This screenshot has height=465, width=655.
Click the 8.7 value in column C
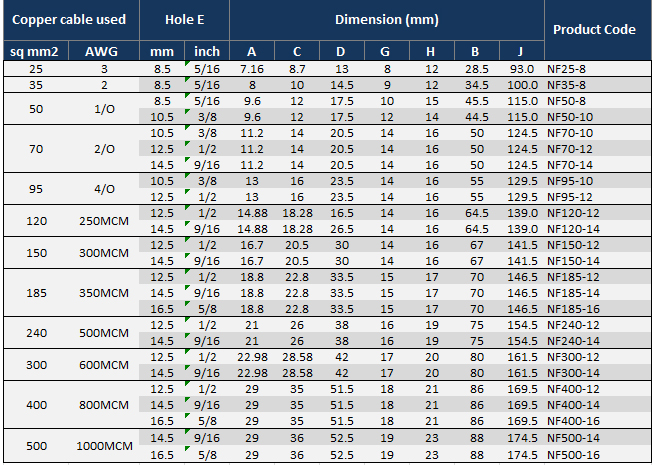click(x=297, y=69)
